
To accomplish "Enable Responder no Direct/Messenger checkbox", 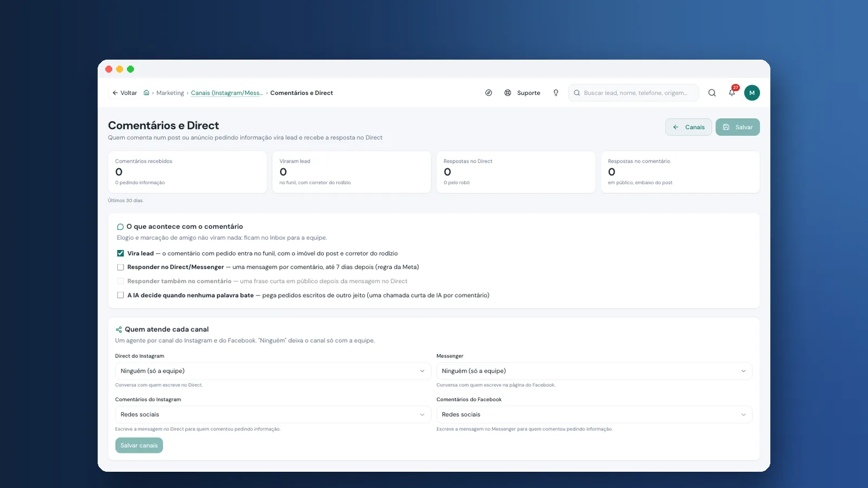I will click(120, 267).
